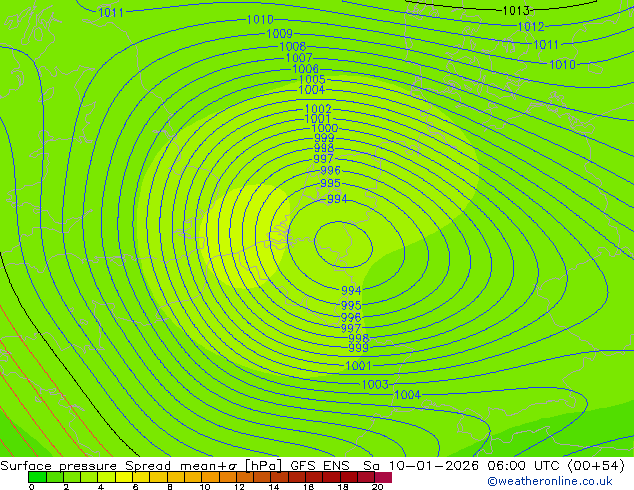Click the 1011 label at the upper right
634x490 pixels.
546,44
